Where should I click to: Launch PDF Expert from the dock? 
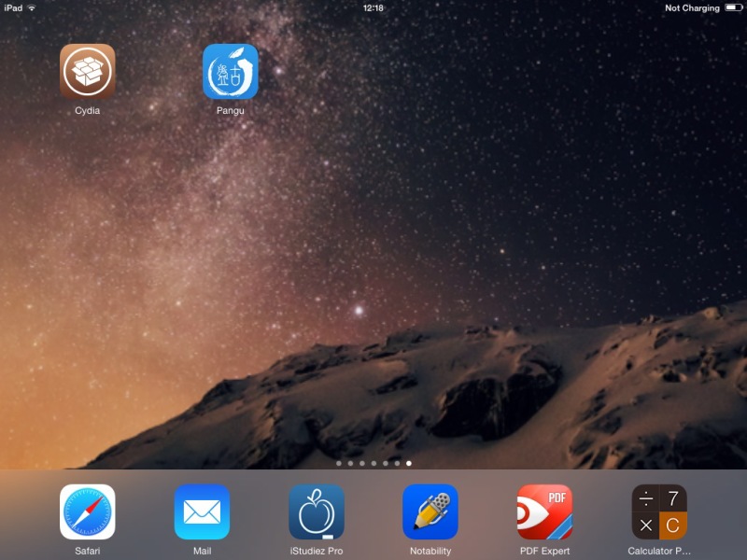tap(545, 511)
